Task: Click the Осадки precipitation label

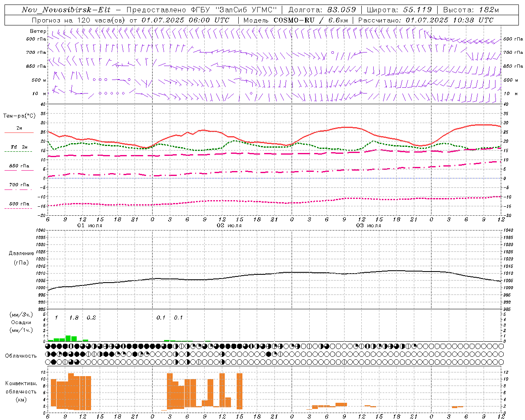Action: [21, 323]
